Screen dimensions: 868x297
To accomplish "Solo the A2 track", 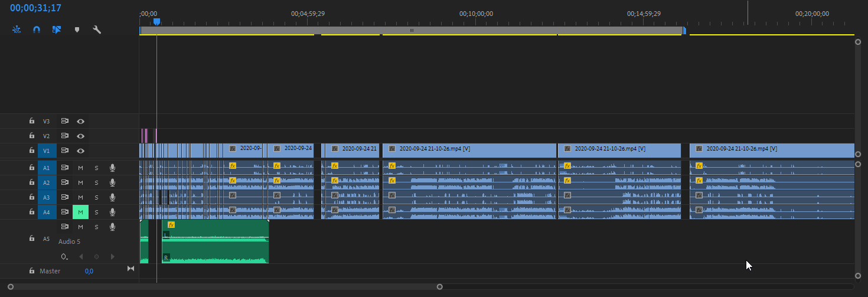I will click(96, 182).
